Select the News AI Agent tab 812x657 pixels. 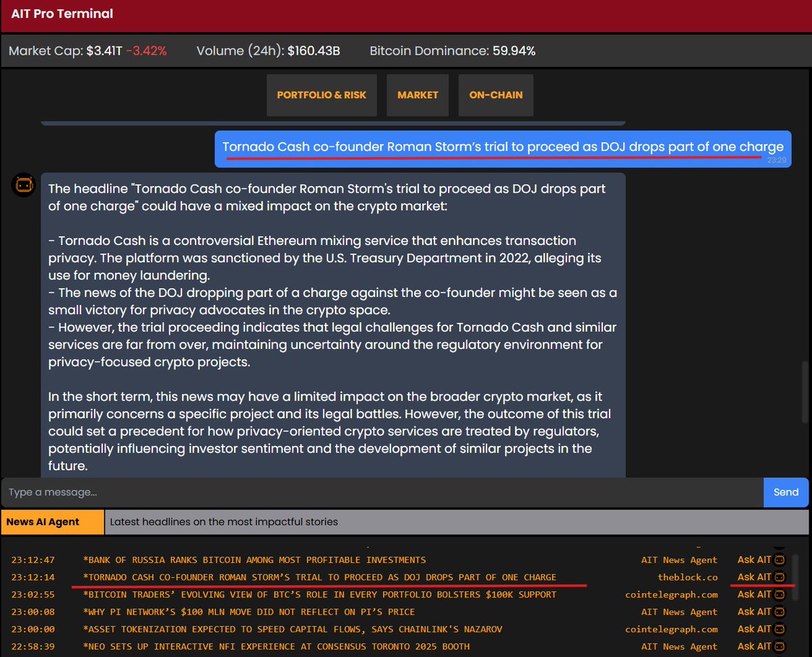pyautogui.click(x=53, y=522)
